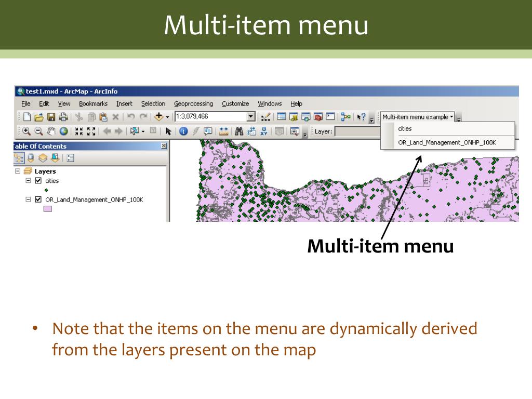The height and width of the screenshot is (399, 532).
Task: Save the map with the floppy disk icon
Action: pyautogui.click(x=51, y=117)
